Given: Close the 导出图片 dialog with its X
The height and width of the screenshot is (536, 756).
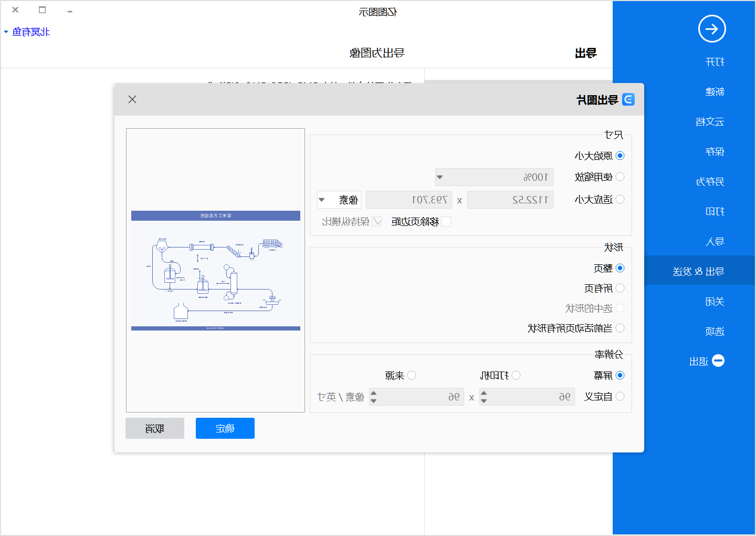Looking at the screenshot, I should pos(132,99).
